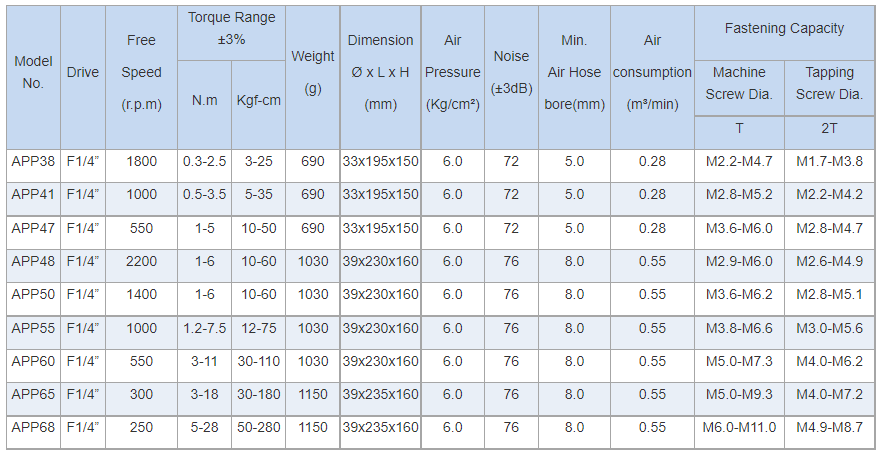Viewport: 880px width, 454px height.
Task: Select the Tapping Screw Dia. header
Action: (x=829, y=83)
